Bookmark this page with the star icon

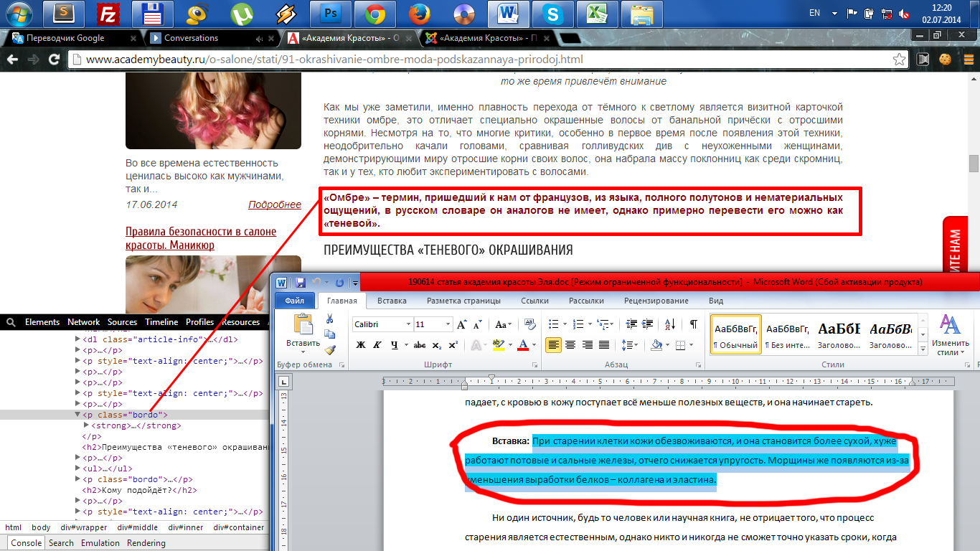[900, 60]
